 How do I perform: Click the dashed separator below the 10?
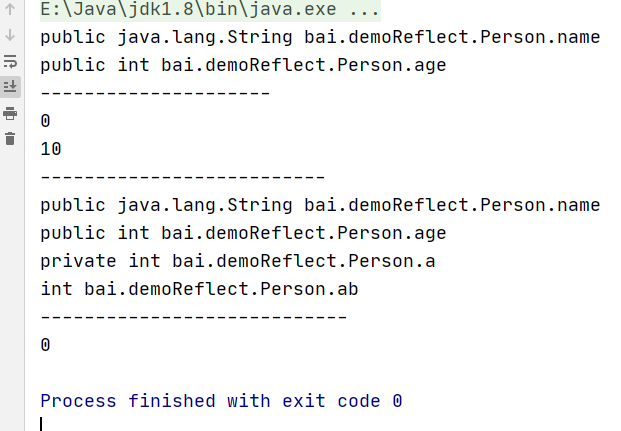pos(183,177)
